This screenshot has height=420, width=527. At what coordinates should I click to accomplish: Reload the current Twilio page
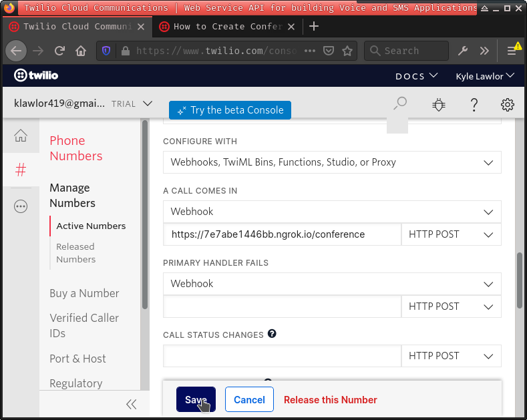[59, 51]
